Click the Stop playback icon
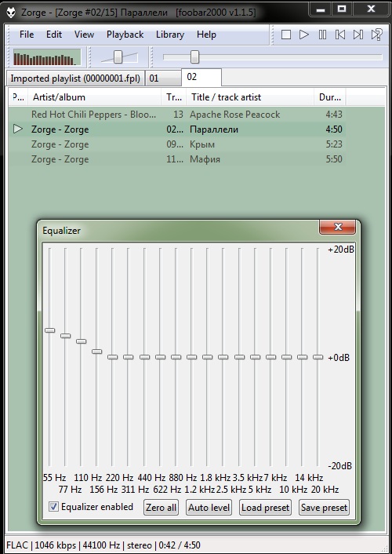Viewport: 392px width, 554px height. [x=286, y=35]
